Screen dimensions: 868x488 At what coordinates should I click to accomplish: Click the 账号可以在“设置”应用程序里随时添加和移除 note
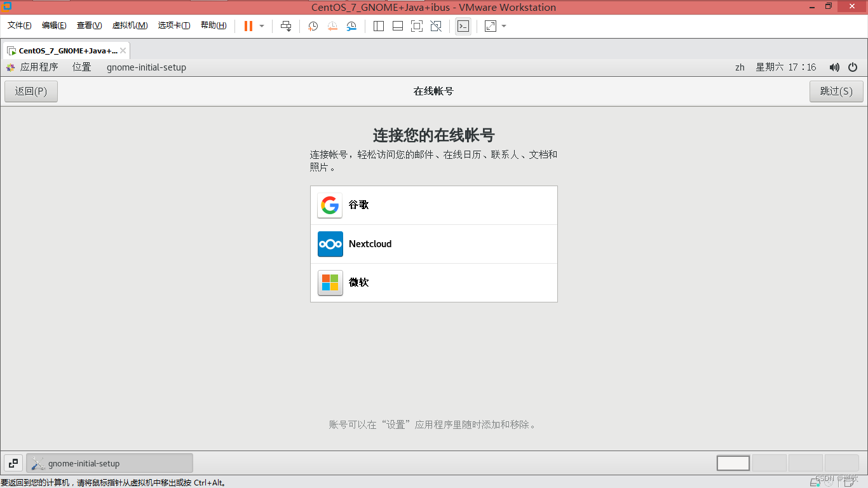tap(433, 424)
